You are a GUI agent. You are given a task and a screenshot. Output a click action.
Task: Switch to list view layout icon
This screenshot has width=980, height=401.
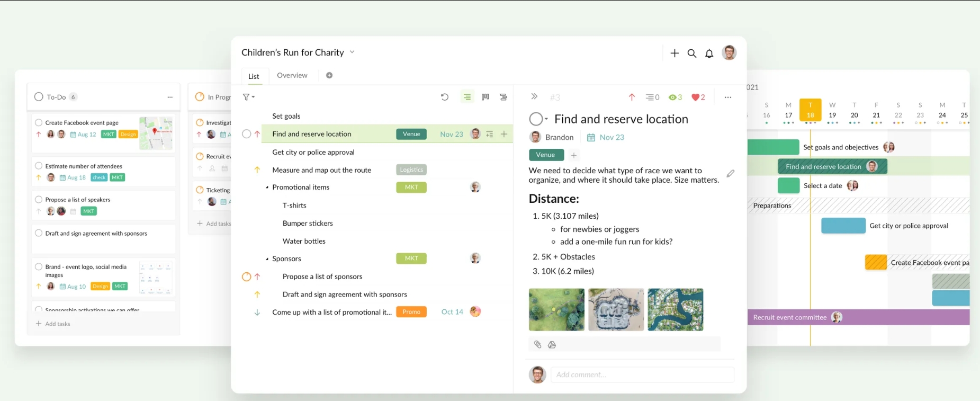[467, 97]
